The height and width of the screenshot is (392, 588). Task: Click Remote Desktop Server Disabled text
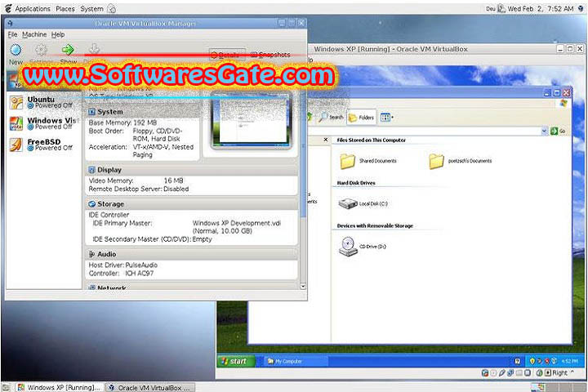(139, 189)
